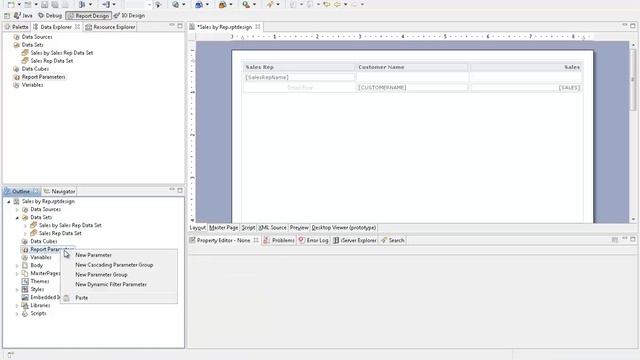Select the Customer Name header cell
Viewport: 640px width, 360px height.
coord(412,67)
